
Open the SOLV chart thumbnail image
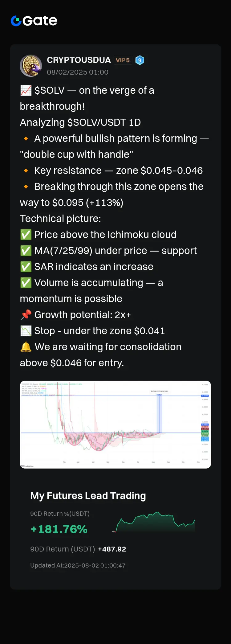tap(115, 425)
